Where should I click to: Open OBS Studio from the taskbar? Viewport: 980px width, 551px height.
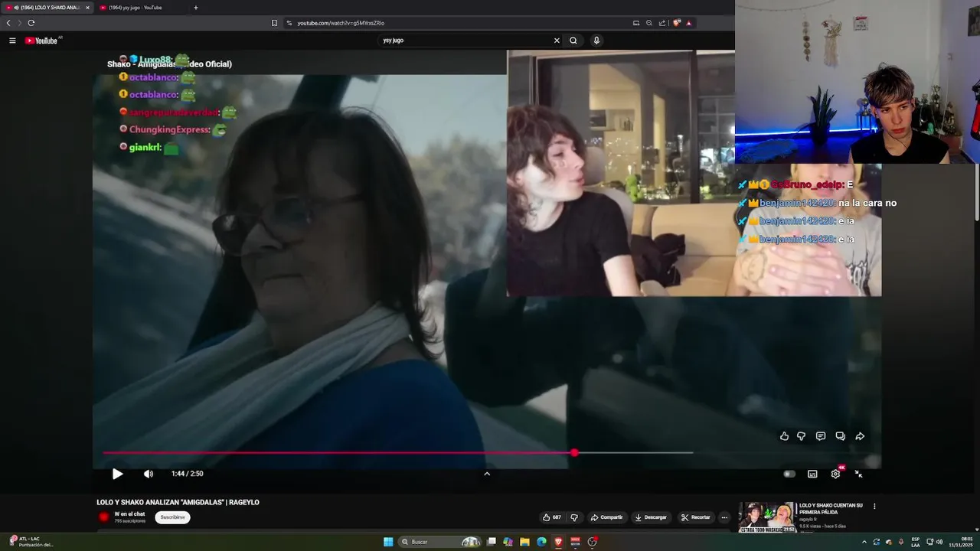click(592, 542)
